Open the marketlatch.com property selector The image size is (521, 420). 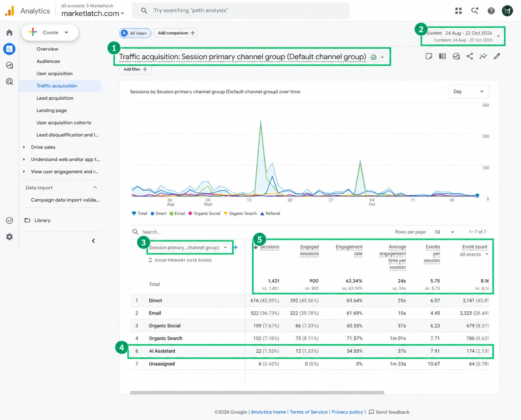[92, 13]
